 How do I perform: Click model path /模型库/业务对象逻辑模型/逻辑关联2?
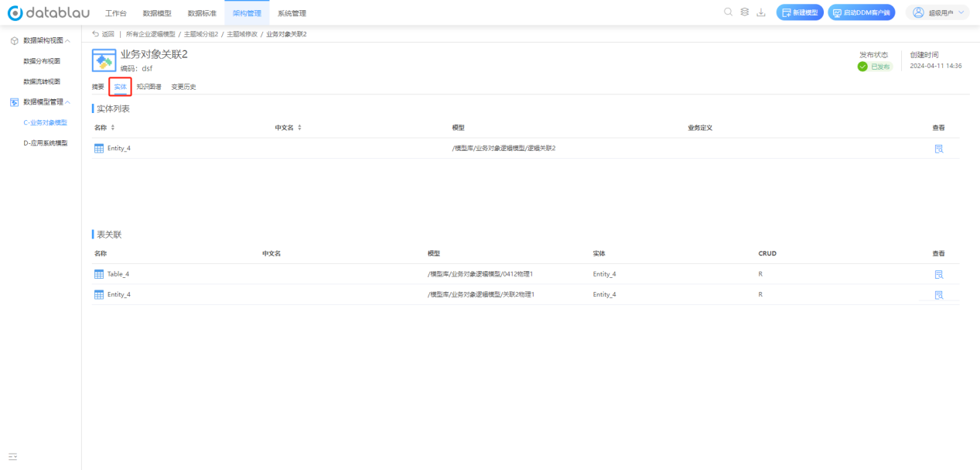(x=504, y=149)
